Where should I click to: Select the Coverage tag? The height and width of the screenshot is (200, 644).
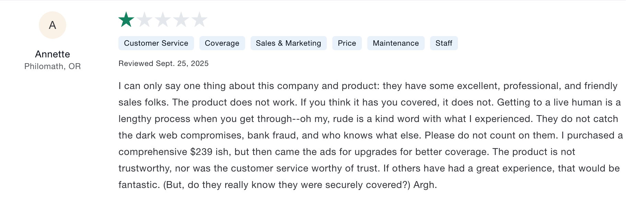[222, 43]
